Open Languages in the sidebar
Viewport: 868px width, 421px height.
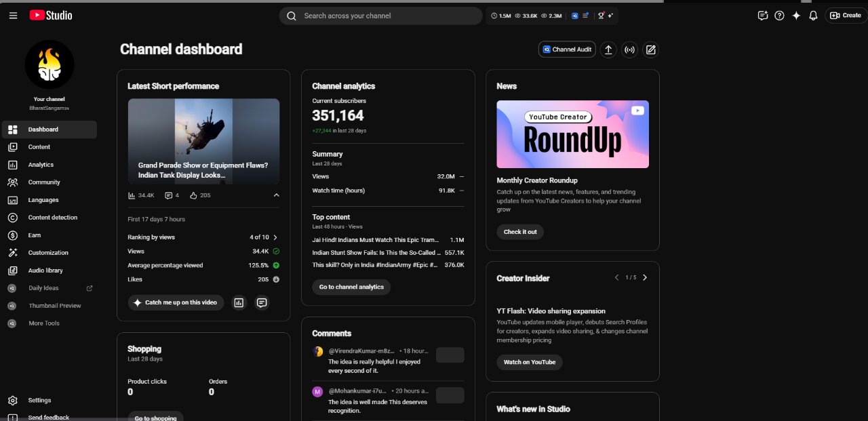click(49, 200)
